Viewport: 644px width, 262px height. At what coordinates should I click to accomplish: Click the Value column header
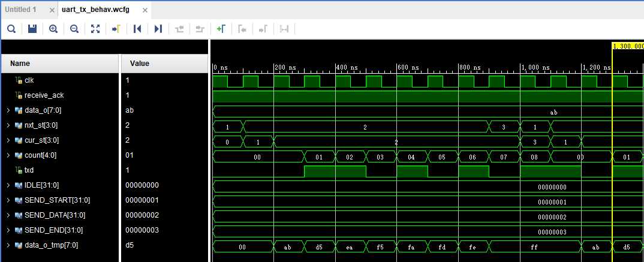coord(165,64)
